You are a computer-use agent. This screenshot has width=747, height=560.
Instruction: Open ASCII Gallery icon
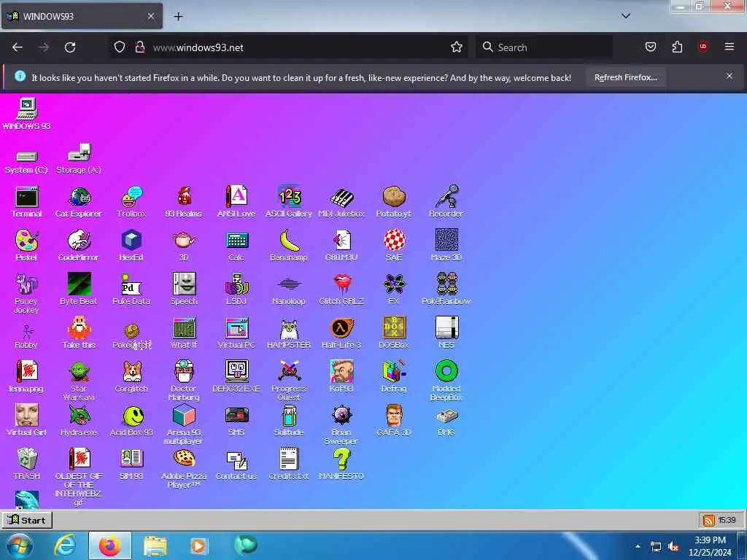coord(289,202)
